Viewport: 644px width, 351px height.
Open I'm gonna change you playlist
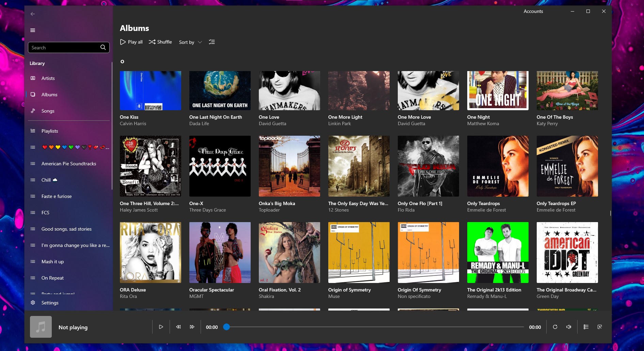68,245
